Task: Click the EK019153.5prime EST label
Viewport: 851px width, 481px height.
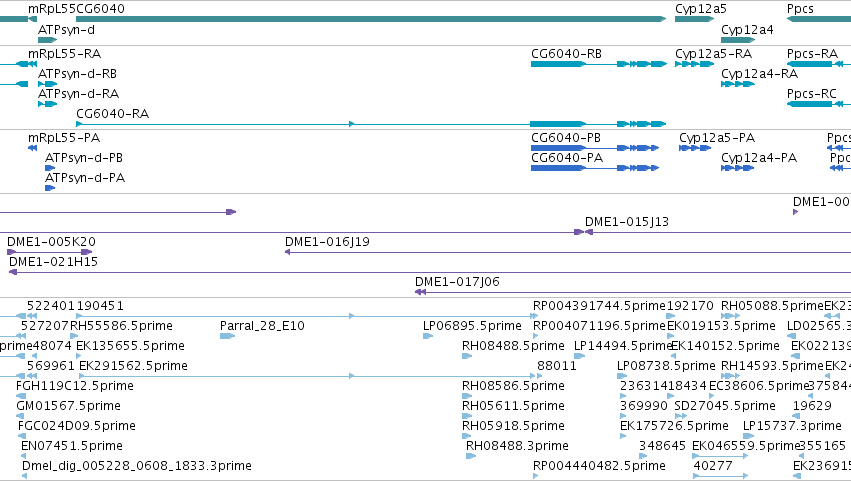Action: pyautogui.click(x=721, y=326)
